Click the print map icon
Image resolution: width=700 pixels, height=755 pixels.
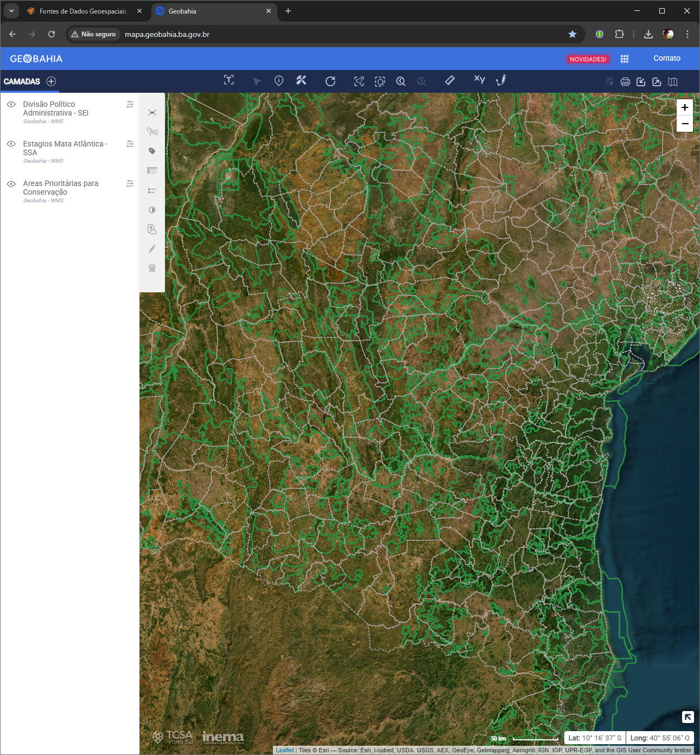pos(625,82)
